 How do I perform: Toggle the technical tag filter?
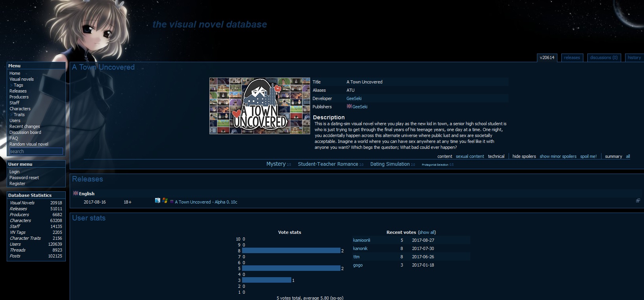pyautogui.click(x=496, y=156)
